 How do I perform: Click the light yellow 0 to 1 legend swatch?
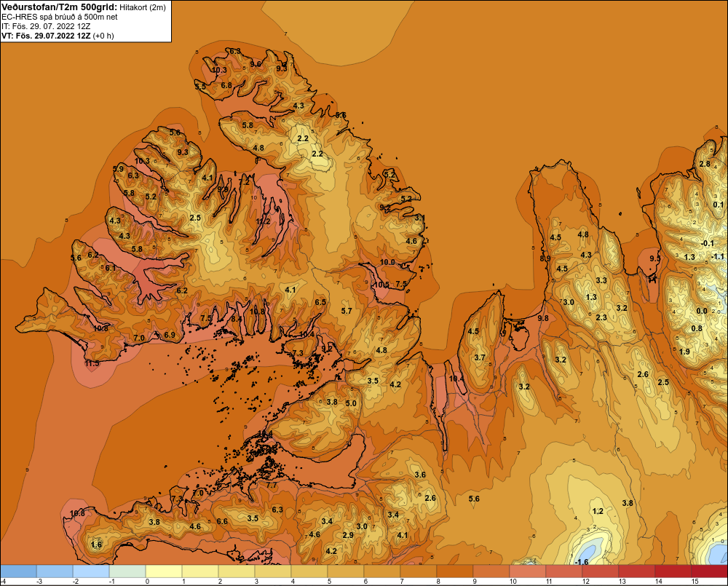(x=164, y=571)
